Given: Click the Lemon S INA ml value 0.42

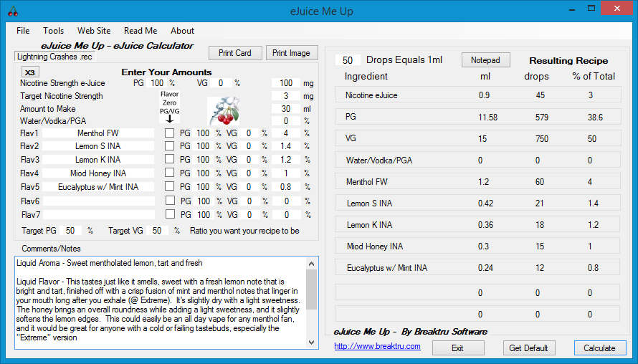Looking at the screenshot, I should pos(485,203).
